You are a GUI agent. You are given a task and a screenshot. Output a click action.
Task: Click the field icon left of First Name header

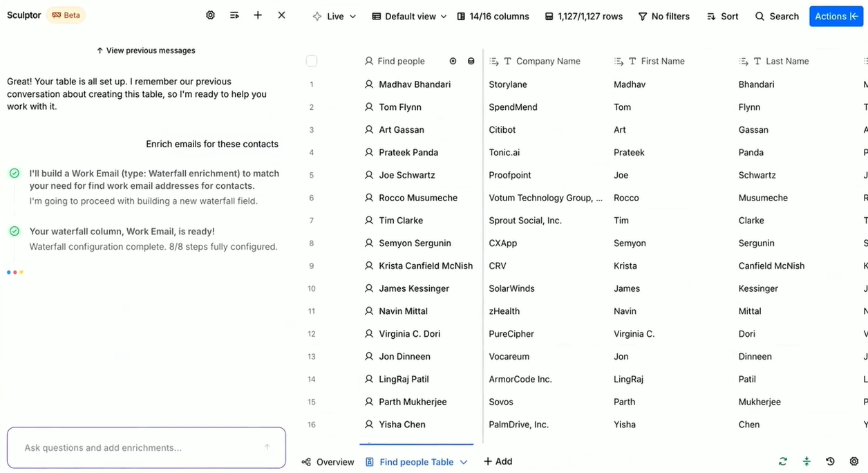[x=619, y=62]
